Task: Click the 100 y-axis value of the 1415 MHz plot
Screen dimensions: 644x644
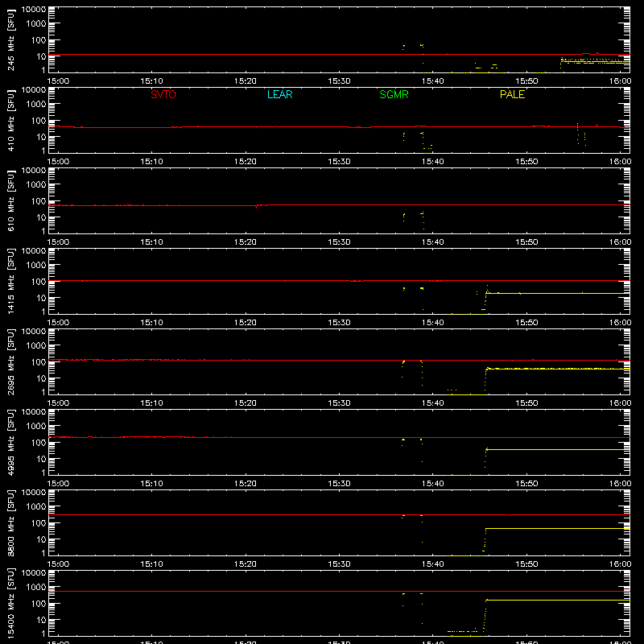Action: 39,282
